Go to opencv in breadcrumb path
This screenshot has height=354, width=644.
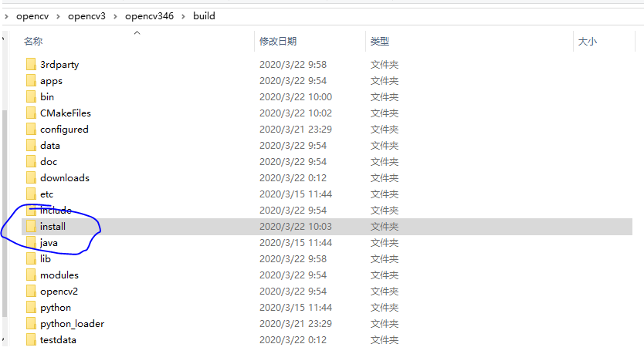(x=32, y=16)
